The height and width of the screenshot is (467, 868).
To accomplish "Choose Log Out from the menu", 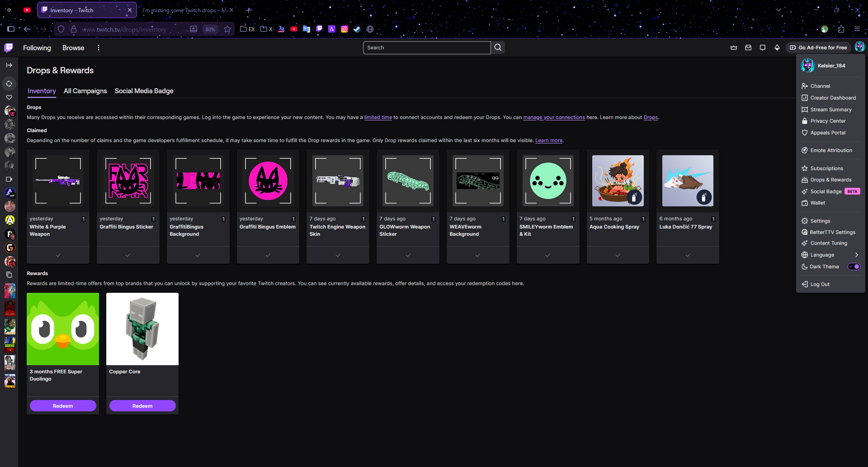I will point(820,284).
